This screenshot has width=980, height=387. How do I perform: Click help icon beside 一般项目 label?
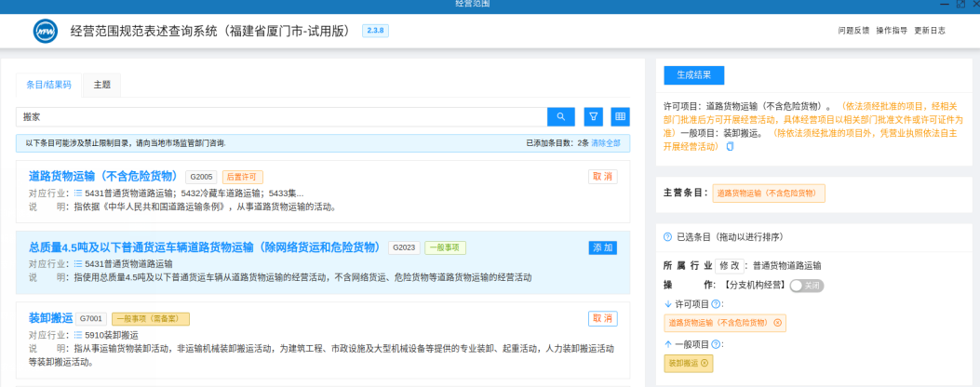[717, 344]
